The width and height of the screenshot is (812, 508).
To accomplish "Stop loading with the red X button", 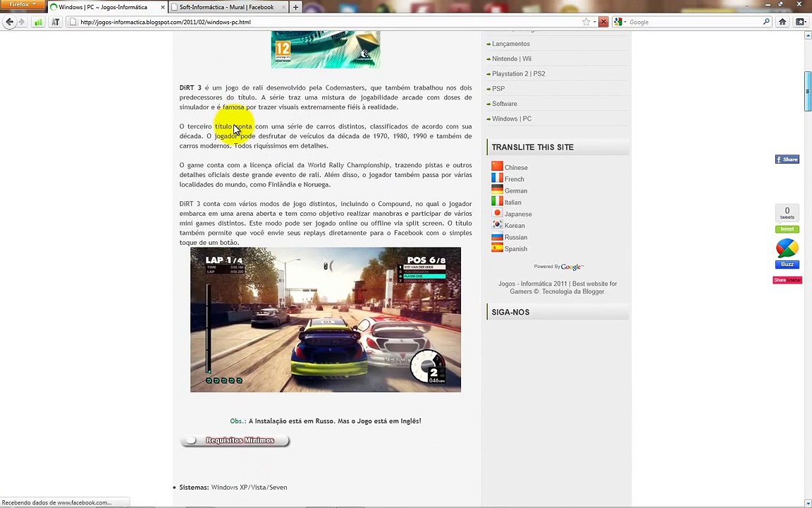I will coord(603,22).
